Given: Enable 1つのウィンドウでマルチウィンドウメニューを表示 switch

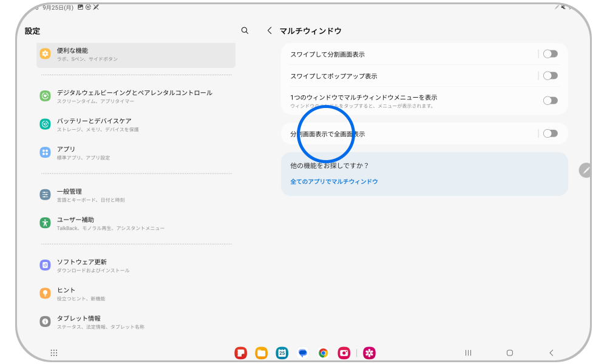Looking at the screenshot, I should pyautogui.click(x=550, y=101).
